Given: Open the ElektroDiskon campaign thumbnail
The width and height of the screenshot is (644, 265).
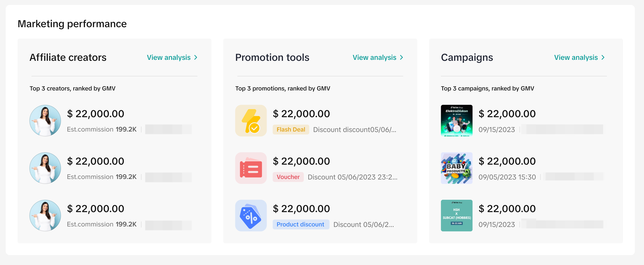Looking at the screenshot, I should point(456,120).
